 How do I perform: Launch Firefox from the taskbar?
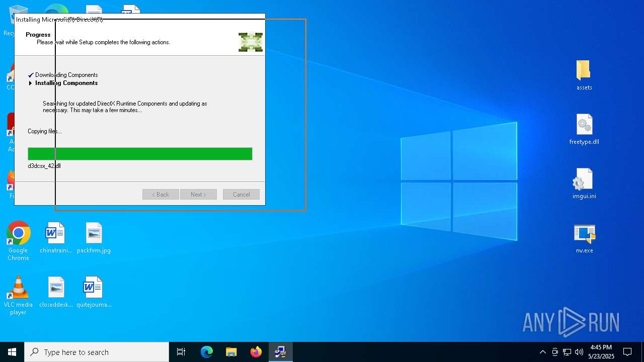click(256, 352)
